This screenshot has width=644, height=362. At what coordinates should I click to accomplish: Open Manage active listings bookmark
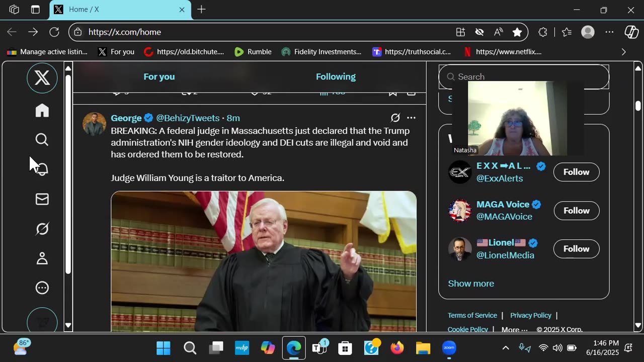[x=47, y=52]
